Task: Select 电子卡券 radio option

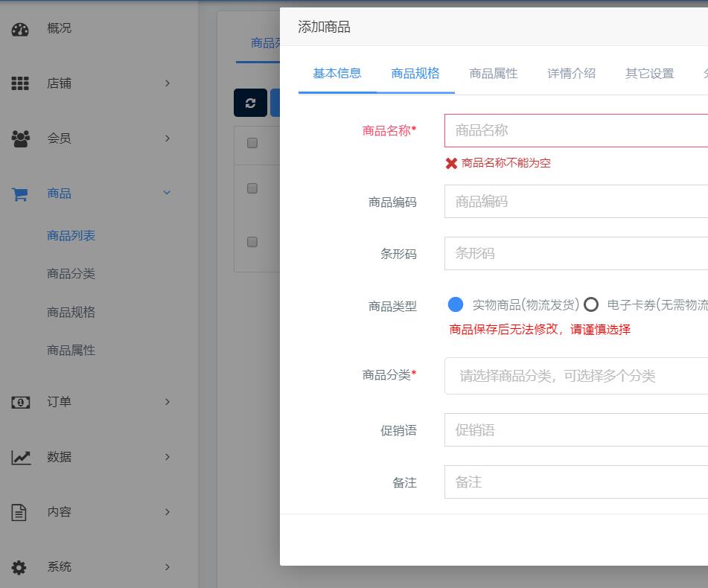Action: pyautogui.click(x=591, y=304)
